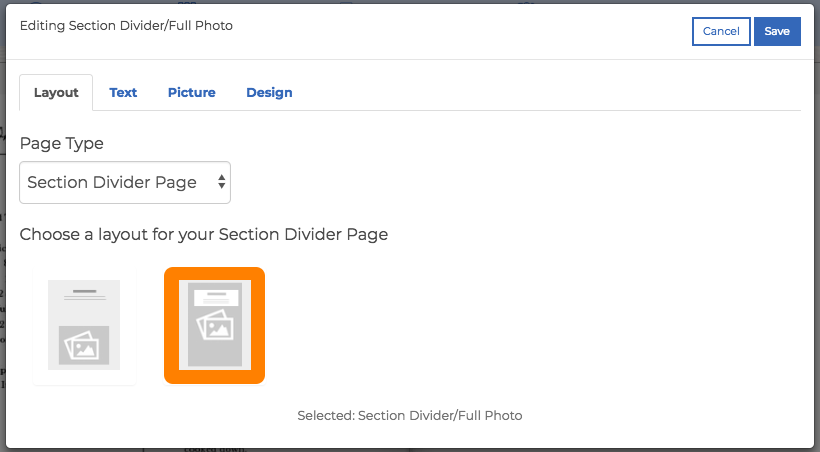The width and height of the screenshot is (820, 452).
Task: Click the Editing Section Divider/Full Photo title
Action: pyautogui.click(x=126, y=26)
